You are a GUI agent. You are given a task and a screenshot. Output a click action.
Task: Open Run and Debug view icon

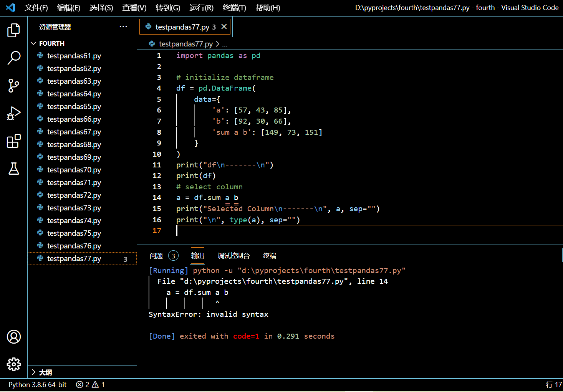coord(13,113)
